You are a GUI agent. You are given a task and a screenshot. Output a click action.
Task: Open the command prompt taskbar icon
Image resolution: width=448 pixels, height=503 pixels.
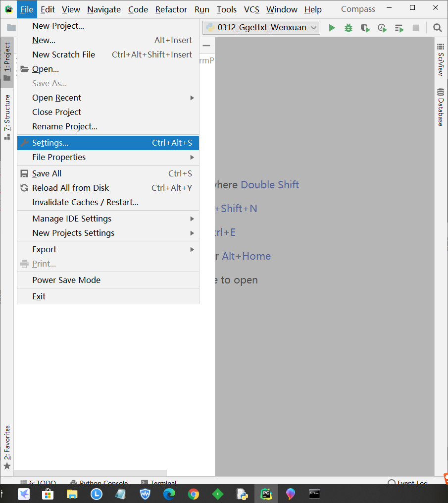click(x=314, y=494)
